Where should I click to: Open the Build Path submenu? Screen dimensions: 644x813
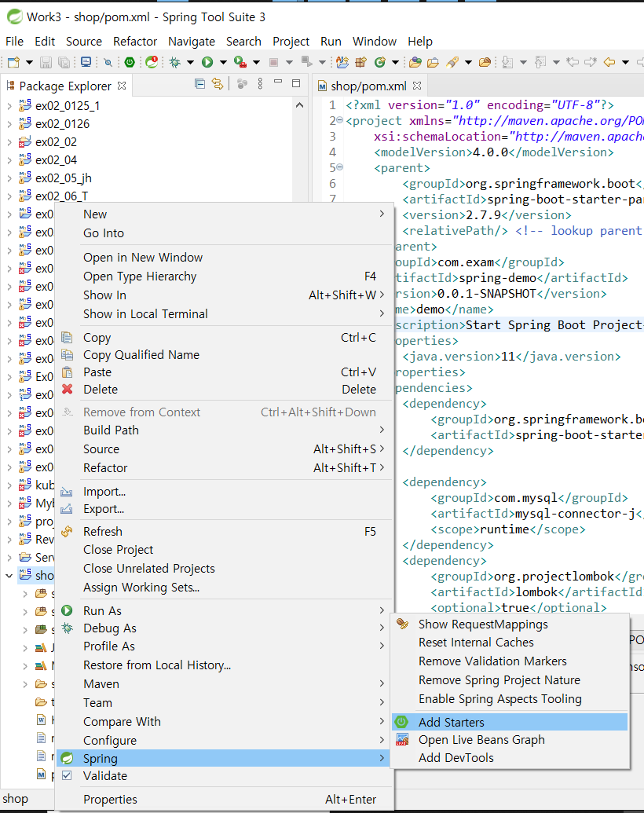click(x=223, y=430)
